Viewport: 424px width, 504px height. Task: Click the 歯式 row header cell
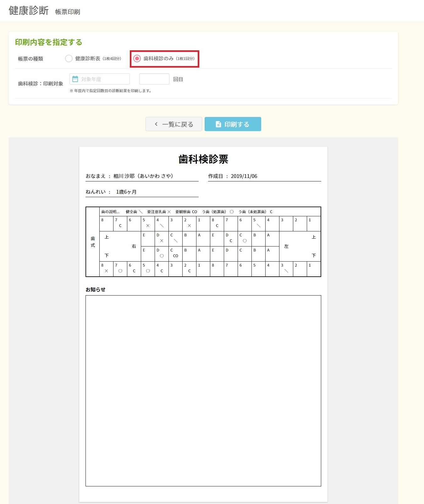coord(93,242)
